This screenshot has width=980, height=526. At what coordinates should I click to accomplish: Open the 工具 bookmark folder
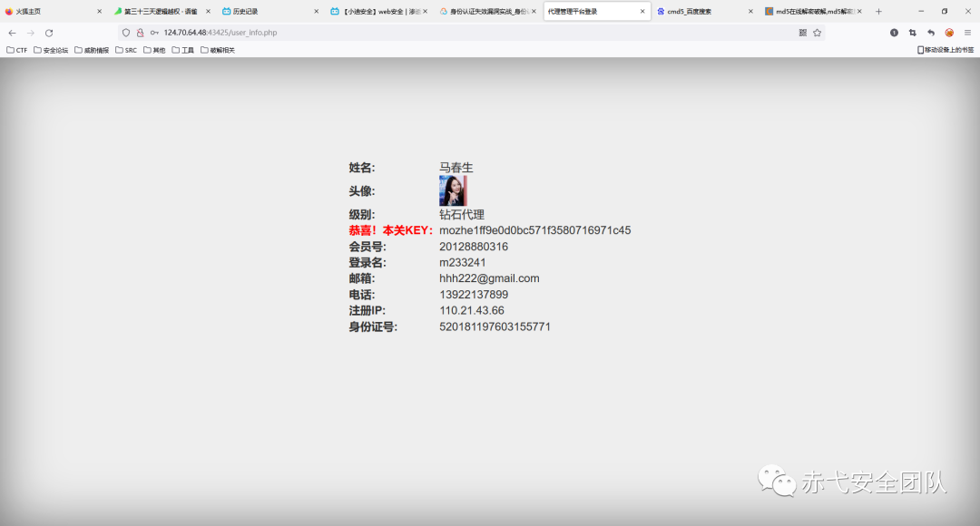[x=183, y=50]
